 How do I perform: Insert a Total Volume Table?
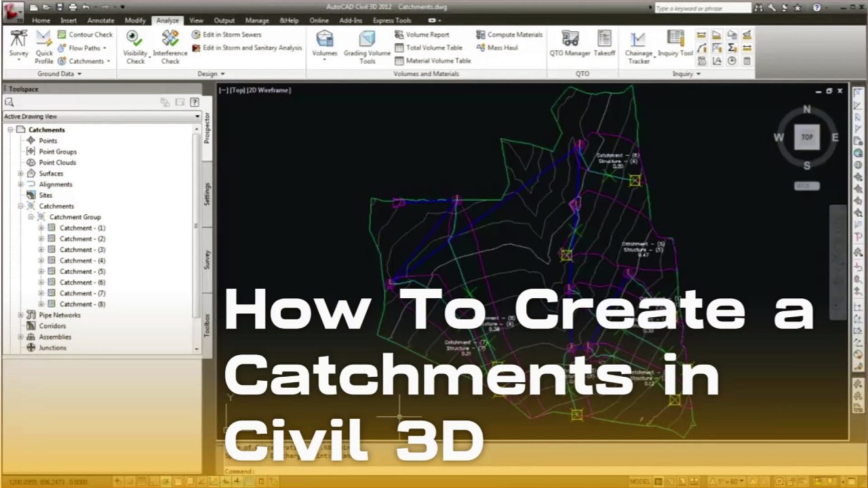[429, 48]
